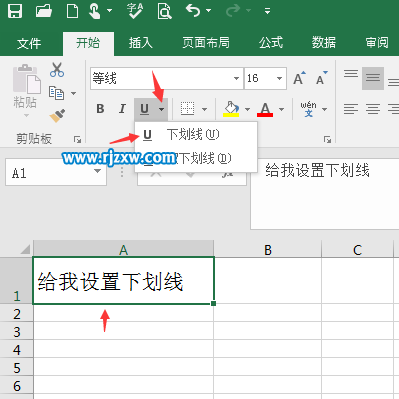Open borders dropdown arrow
This screenshot has height=399, width=399.
click(x=204, y=109)
